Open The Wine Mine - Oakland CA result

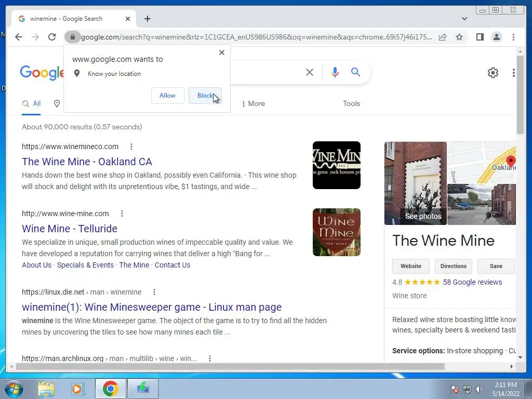(x=87, y=162)
